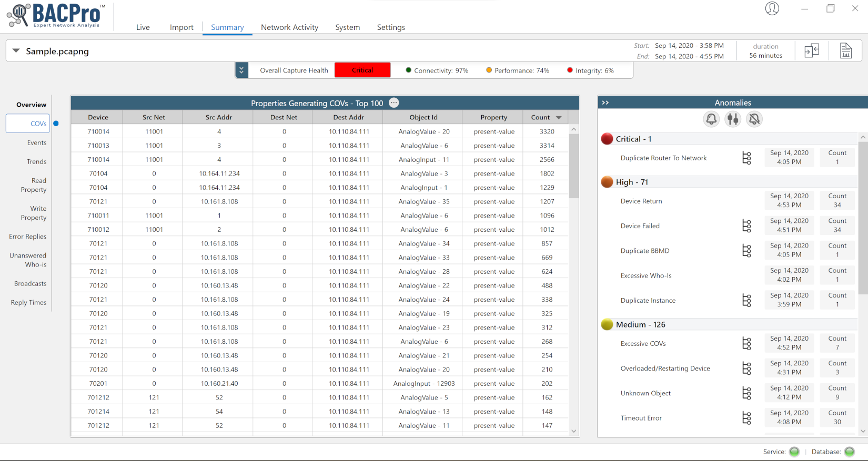This screenshot has width=868, height=461.
Task: Select the Duplicate Router To Network anomaly
Action: (x=663, y=158)
